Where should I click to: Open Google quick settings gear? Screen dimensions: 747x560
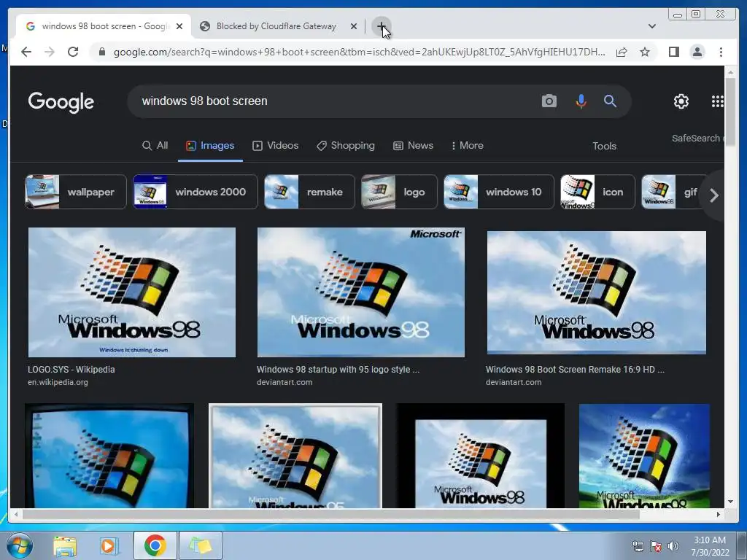(681, 101)
